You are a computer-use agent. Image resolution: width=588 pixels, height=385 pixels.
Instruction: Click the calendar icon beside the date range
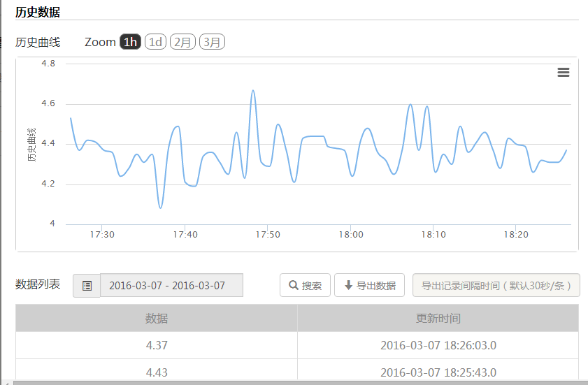coord(87,286)
